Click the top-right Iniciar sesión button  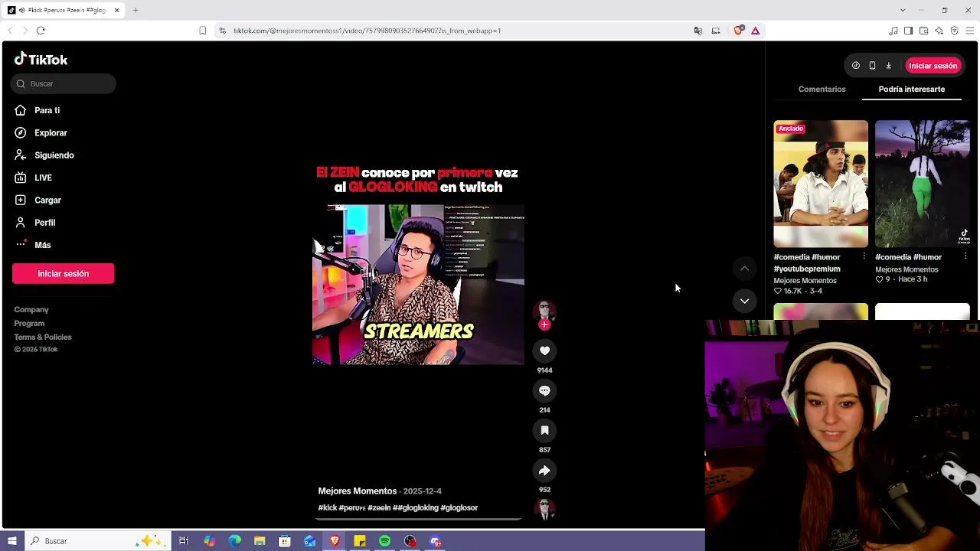(x=933, y=66)
